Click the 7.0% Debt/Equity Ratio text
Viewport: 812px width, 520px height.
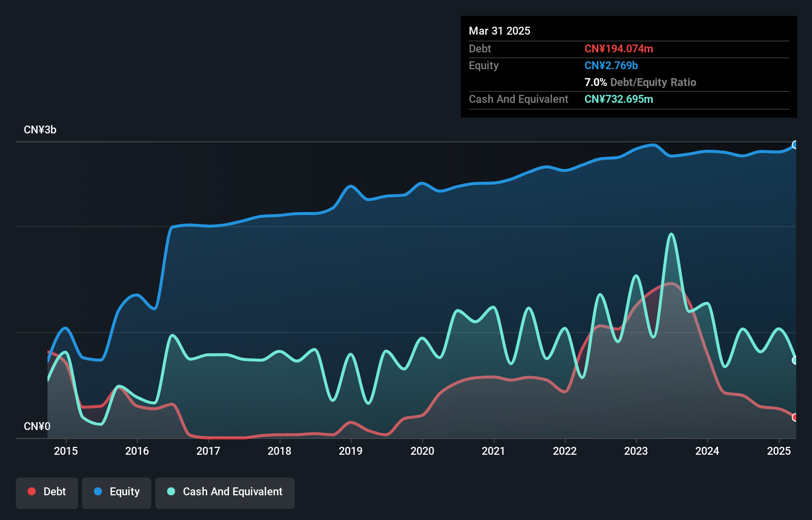tap(640, 82)
